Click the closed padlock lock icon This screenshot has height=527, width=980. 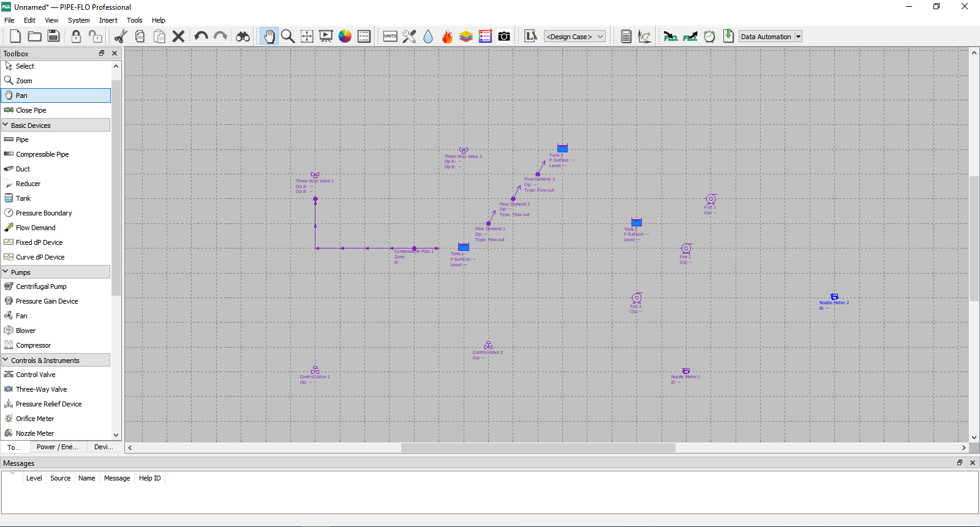(x=76, y=36)
